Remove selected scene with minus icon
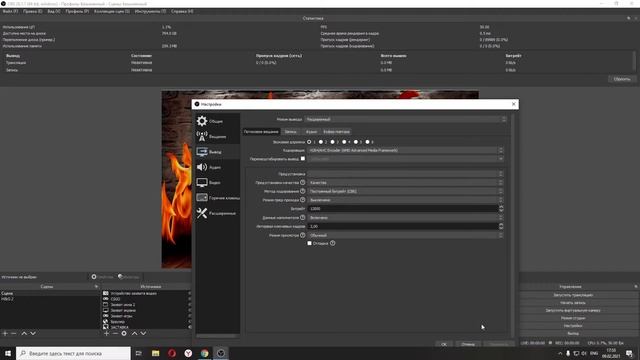 [x=14, y=333]
